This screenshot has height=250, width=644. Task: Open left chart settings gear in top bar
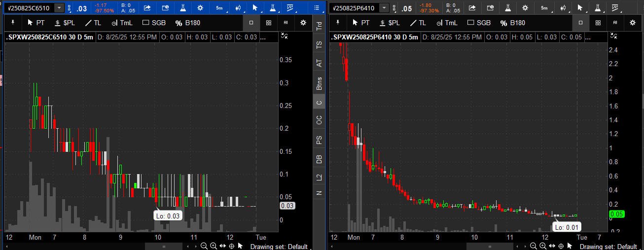[x=200, y=8]
